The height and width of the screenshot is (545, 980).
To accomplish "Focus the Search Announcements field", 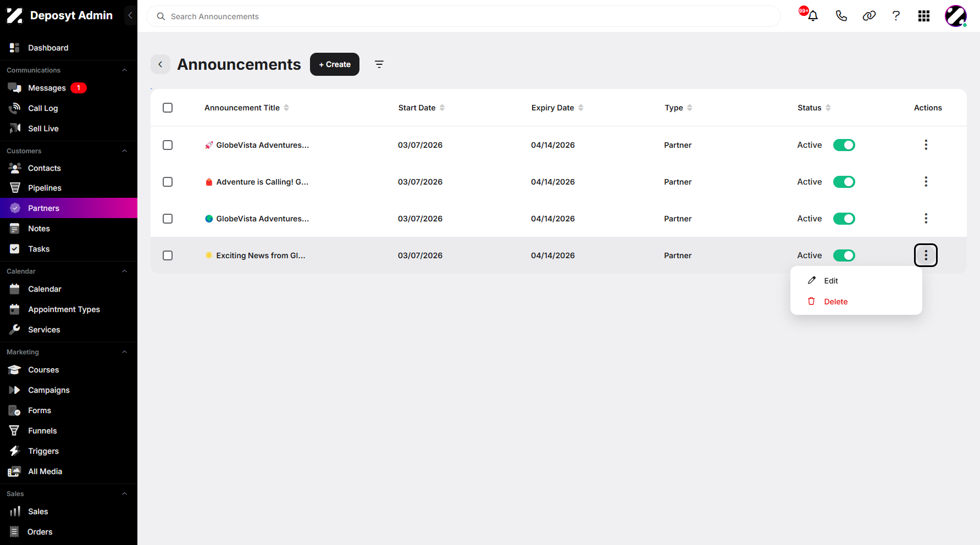I will 463,16.
